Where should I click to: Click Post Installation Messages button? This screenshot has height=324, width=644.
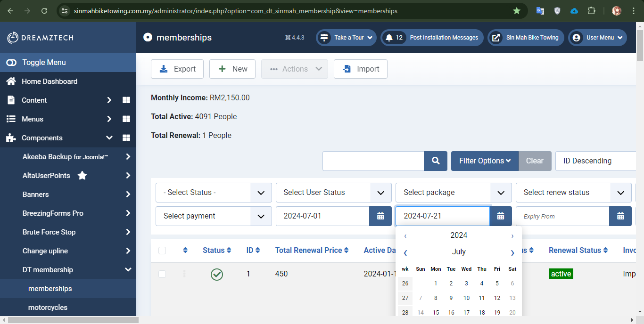[x=432, y=38]
